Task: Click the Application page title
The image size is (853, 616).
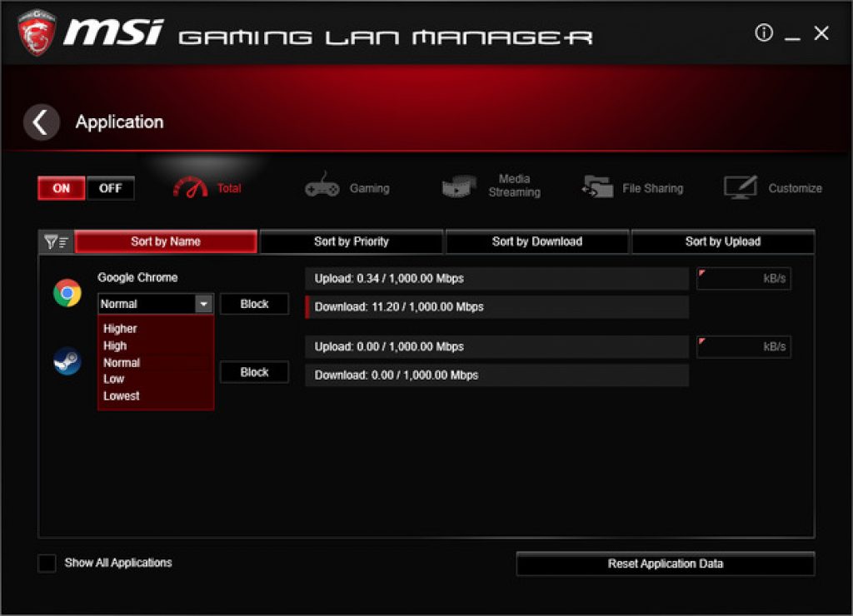Action: [x=120, y=122]
